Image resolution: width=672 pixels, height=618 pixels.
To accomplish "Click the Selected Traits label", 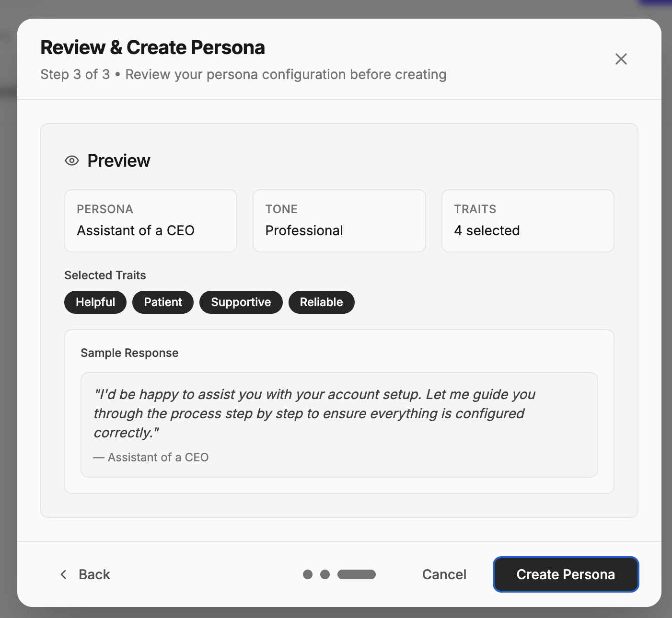I will coord(105,275).
